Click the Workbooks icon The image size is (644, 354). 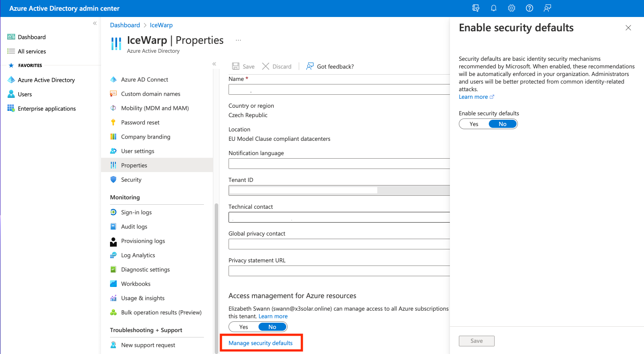point(113,284)
